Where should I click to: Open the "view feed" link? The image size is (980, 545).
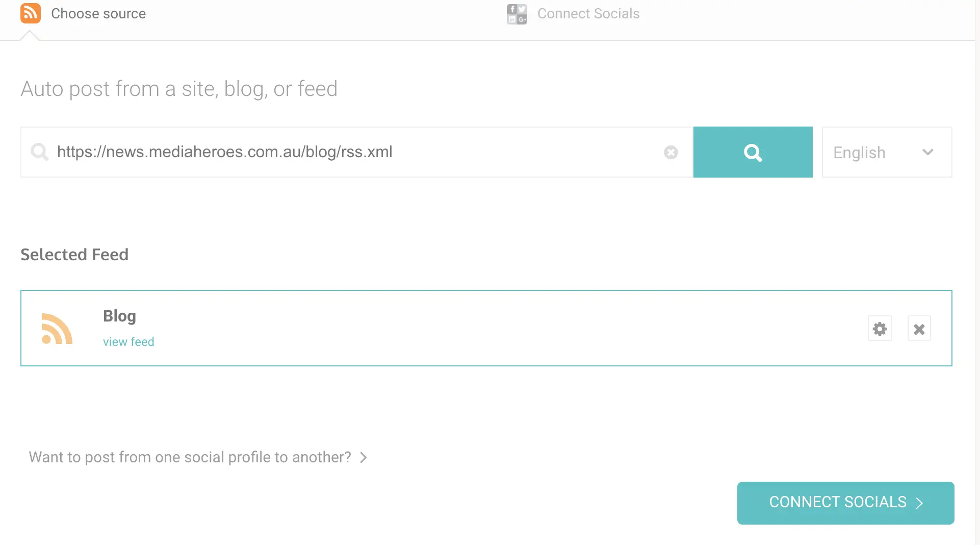[128, 342]
